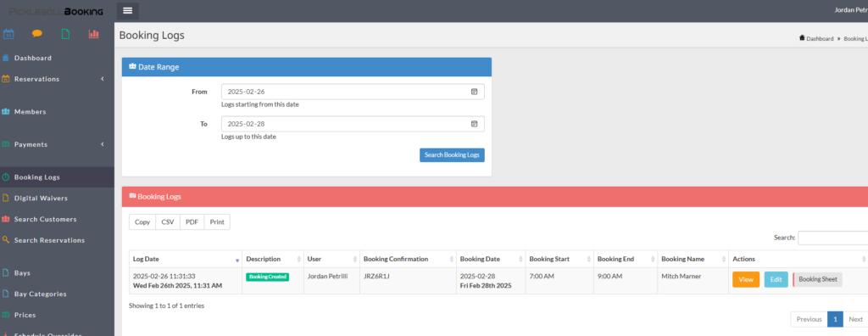Click the Dashboard home icon in sidebar
The image size is (868, 336).
(6, 58)
